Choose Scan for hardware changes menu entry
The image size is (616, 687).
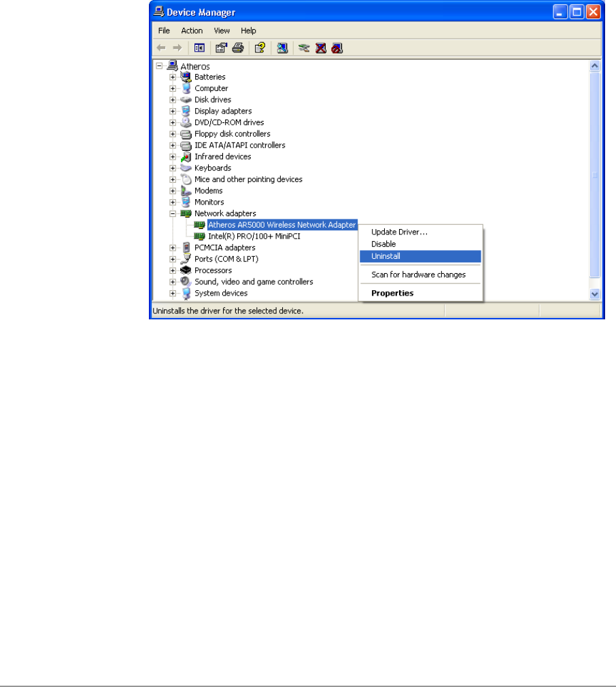click(x=420, y=275)
